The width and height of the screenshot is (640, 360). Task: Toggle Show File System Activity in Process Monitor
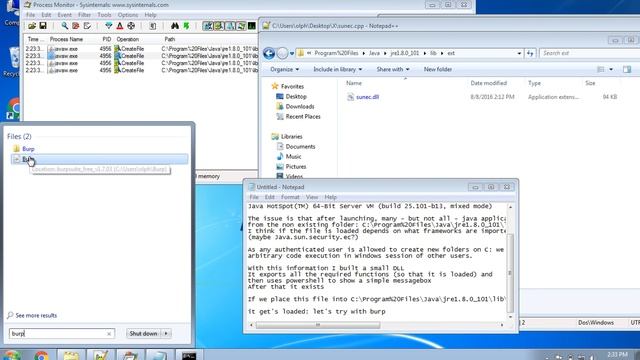tap(219, 26)
